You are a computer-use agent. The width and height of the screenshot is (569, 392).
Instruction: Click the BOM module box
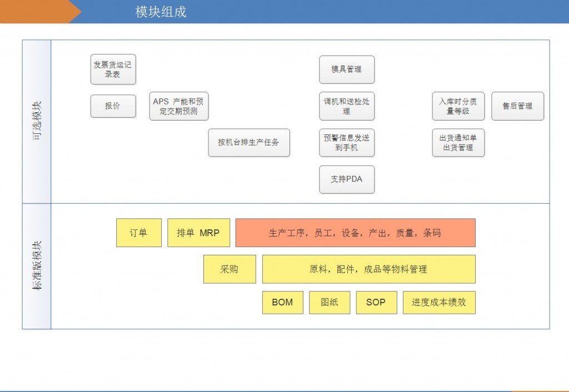click(x=282, y=302)
